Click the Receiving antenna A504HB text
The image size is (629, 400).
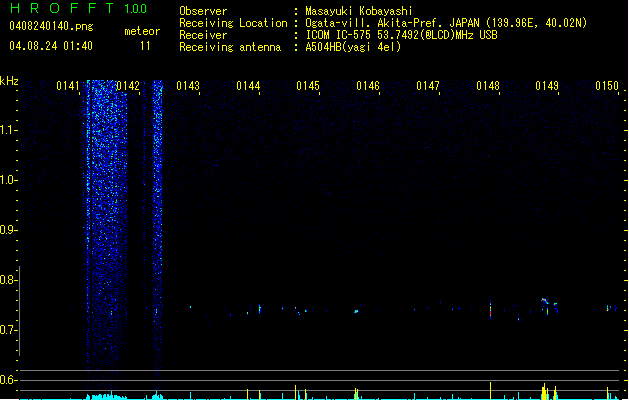click(353, 47)
